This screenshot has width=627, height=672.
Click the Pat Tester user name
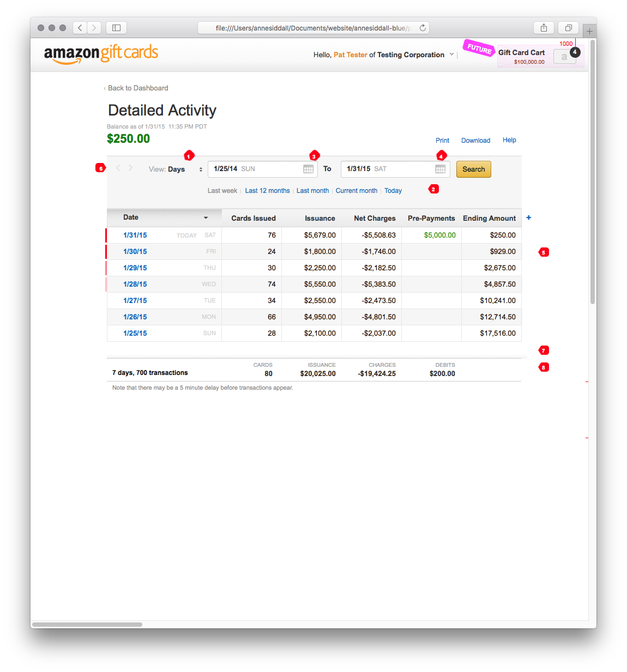point(350,55)
